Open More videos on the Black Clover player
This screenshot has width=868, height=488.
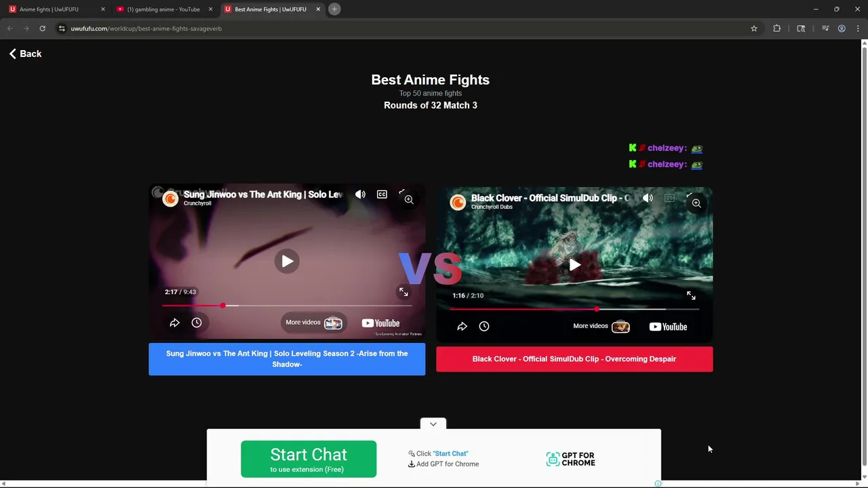[x=601, y=327]
